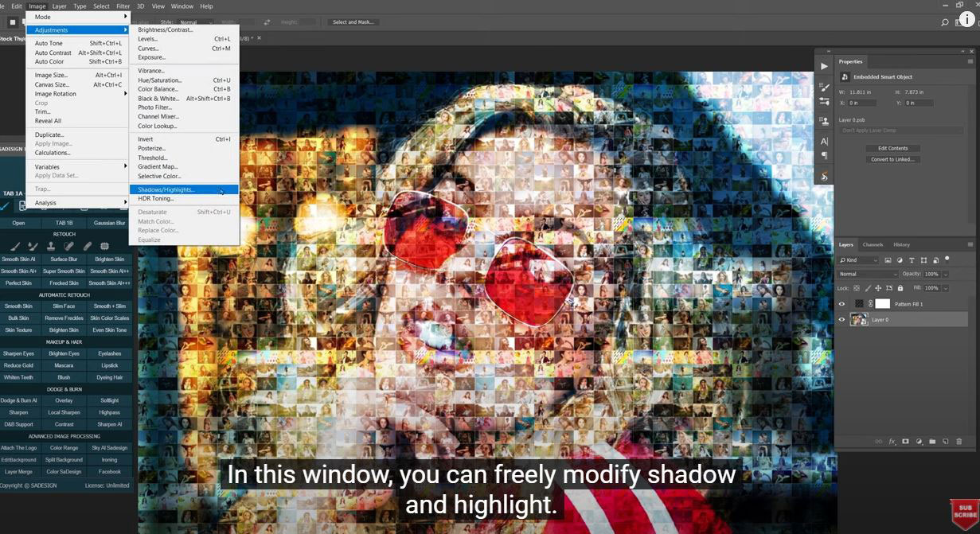Toggle the Pattern Fill 1 mask link icon
Image resolution: width=980 pixels, height=534 pixels.
coord(870,304)
